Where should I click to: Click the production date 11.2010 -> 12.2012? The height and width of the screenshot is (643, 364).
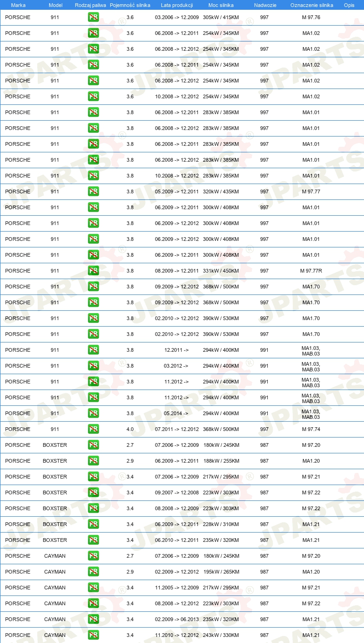coord(177,635)
